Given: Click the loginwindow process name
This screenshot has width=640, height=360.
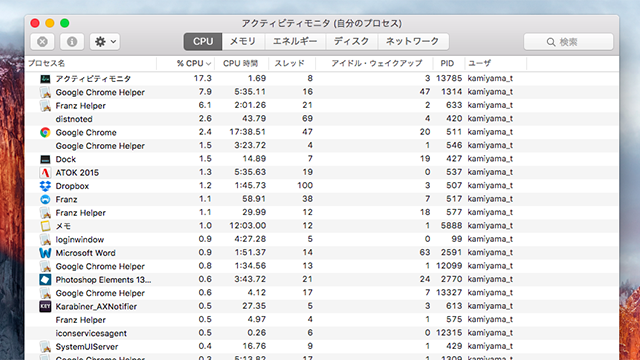Looking at the screenshot, I should click(80, 240).
